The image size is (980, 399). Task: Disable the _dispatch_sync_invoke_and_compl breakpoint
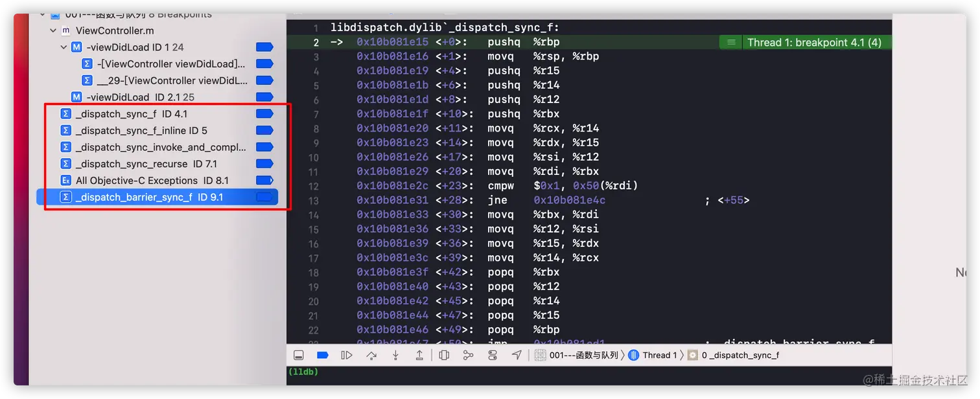[x=265, y=147]
